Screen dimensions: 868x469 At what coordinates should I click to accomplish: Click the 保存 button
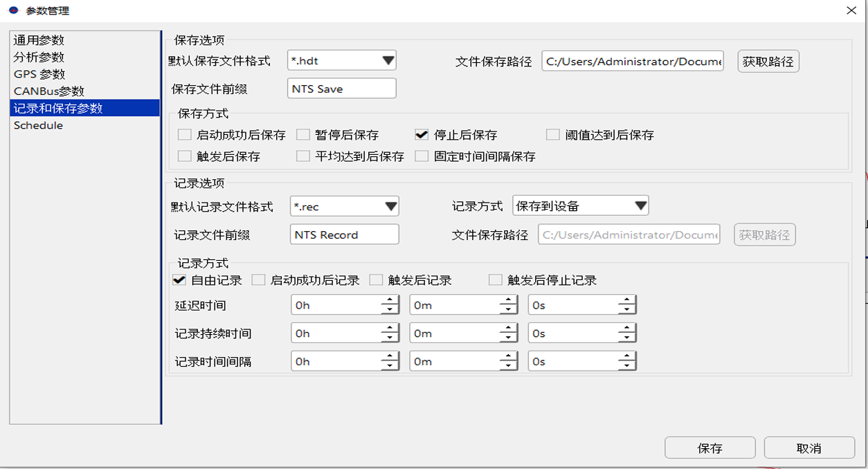(709, 448)
